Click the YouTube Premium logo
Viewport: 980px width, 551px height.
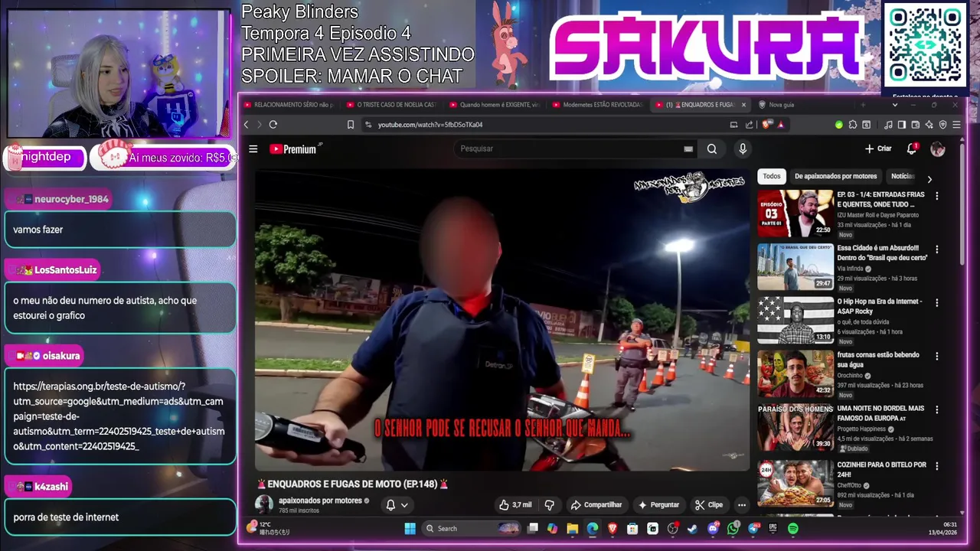point(293,149)
